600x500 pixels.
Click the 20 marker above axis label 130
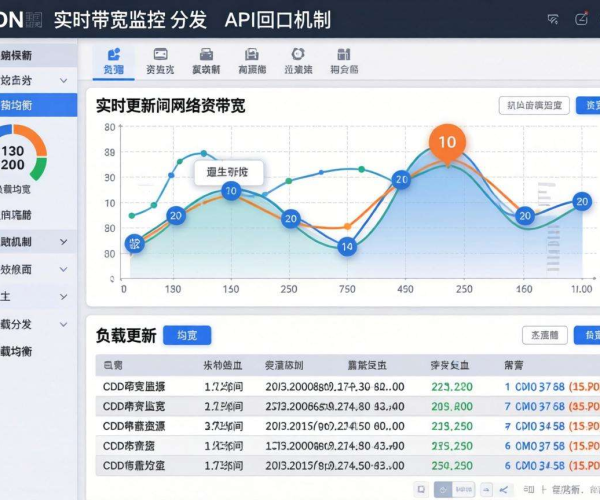pos(176,216)
